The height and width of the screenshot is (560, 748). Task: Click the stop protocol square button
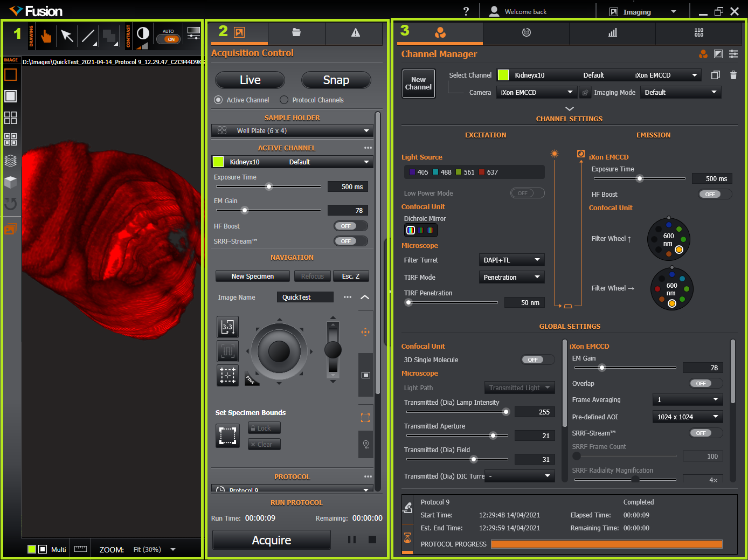coord(372,540)
